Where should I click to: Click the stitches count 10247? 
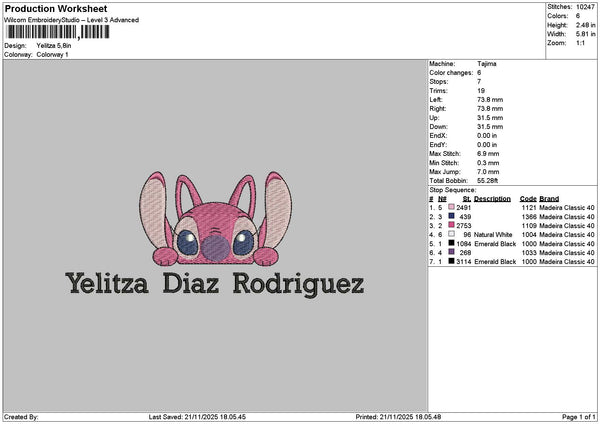coord(585,7)
